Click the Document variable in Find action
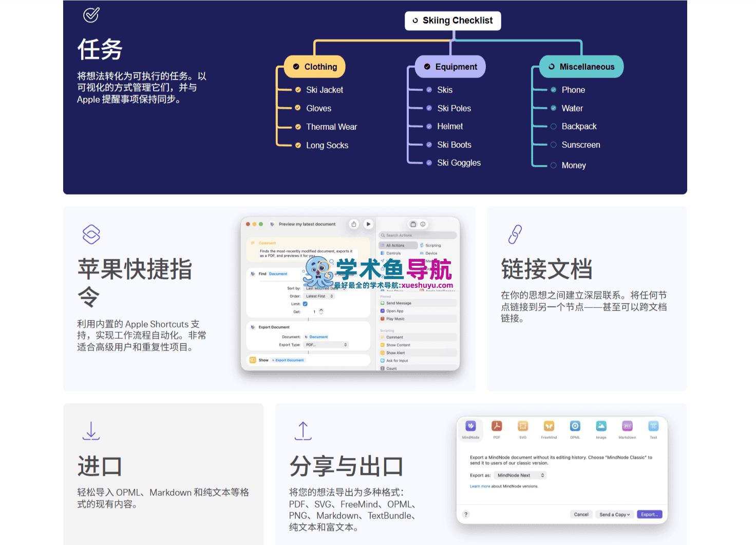This screenshot has width=756, height=545. [278, 274]
